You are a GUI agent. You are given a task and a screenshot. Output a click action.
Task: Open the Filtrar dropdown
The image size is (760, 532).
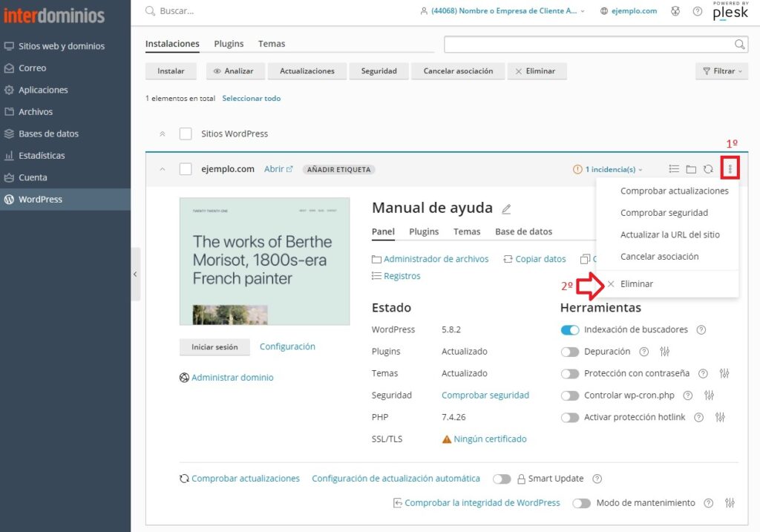(x=722, y=70)
